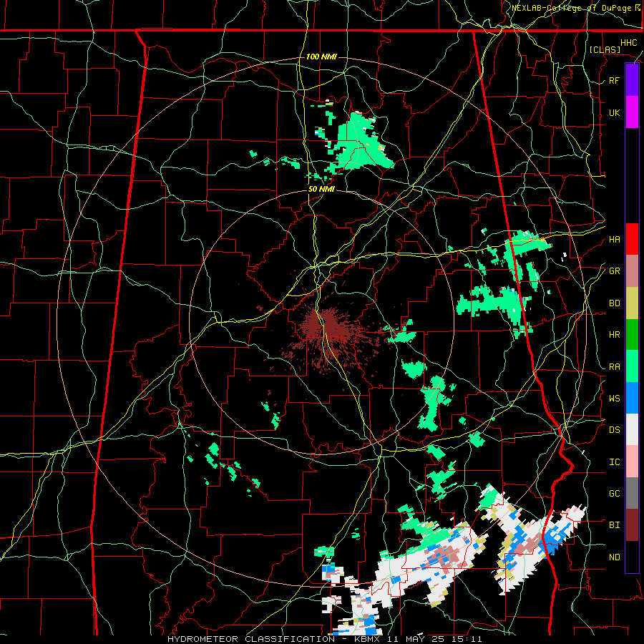Click the UK legend label
644x644 pixels.
614,112
